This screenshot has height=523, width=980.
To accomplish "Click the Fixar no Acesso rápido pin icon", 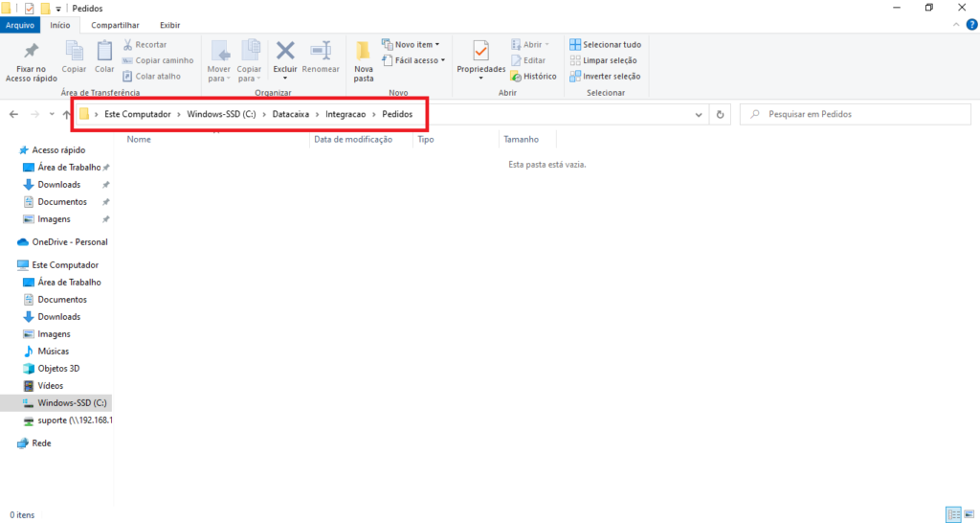I will [x=32, y=51].
